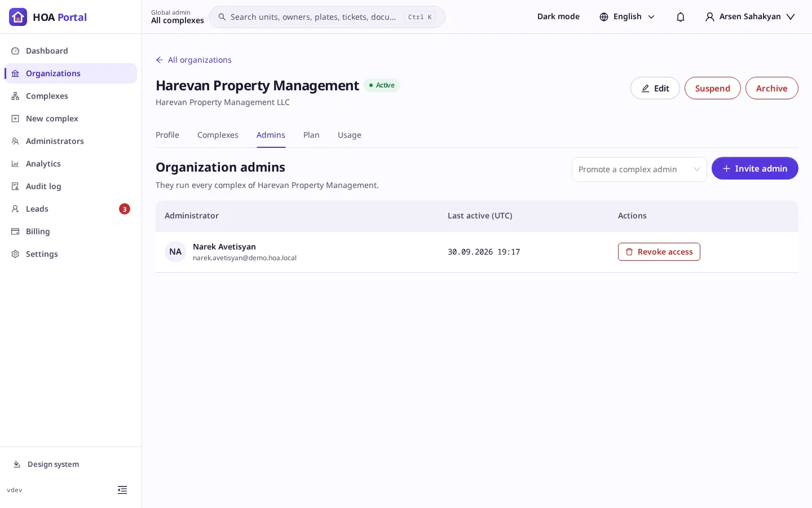Click the Design system paint icon

pyautogui.click(x=17, y=464)
